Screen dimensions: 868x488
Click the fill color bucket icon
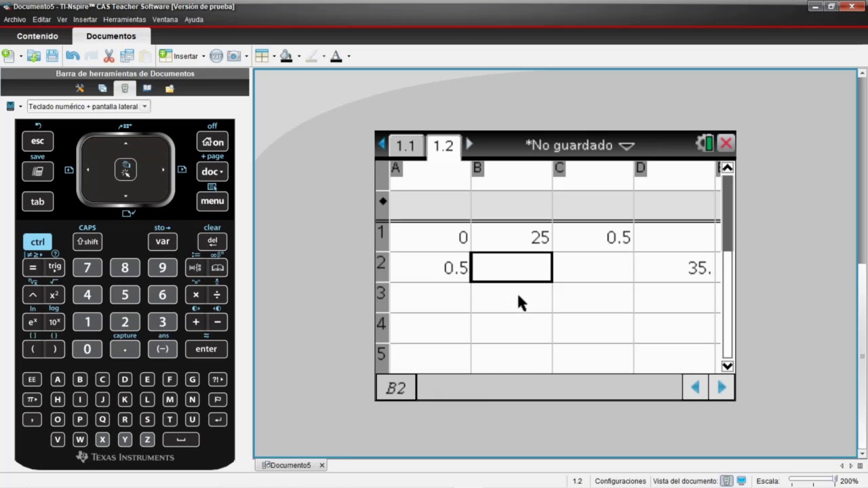click(286, 56)
